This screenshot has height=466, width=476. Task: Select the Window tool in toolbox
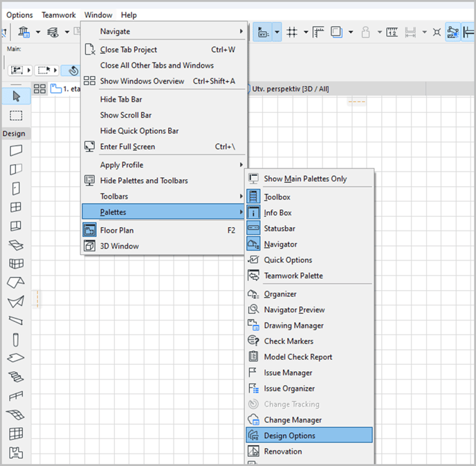[x=16, y=207]
